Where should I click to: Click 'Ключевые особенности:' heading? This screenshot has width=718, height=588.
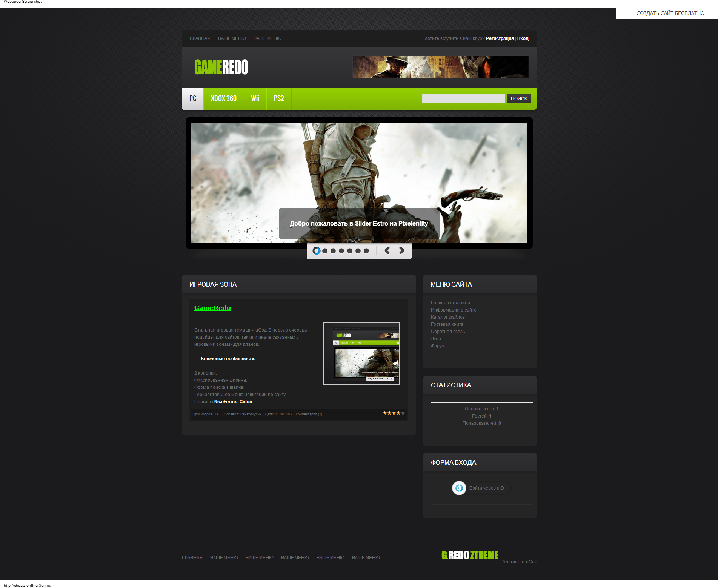(x=228, y=359)
